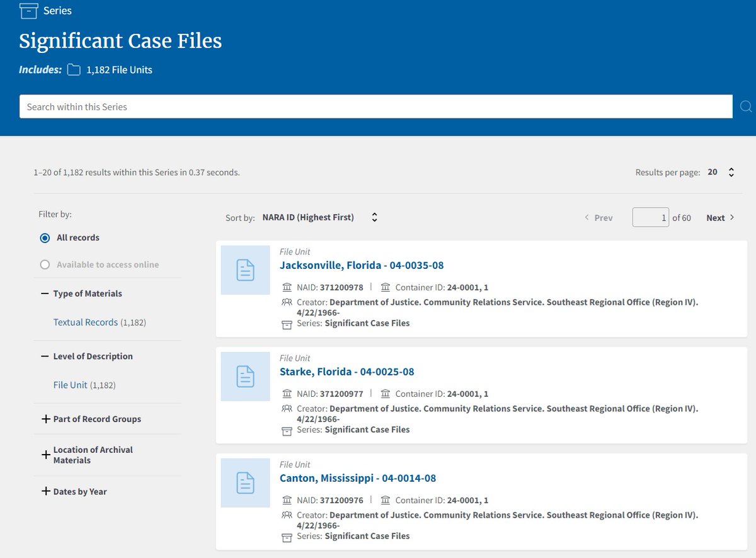756x558 pixels.
Task: Click the Container ID icon on the Starke result
Action: (x=386, y=393)
